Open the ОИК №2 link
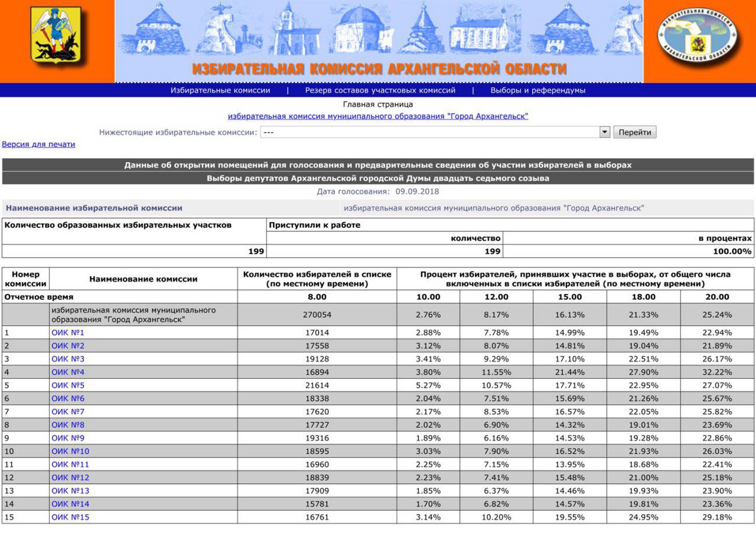 pyautogui.click(x=68, y=345)
